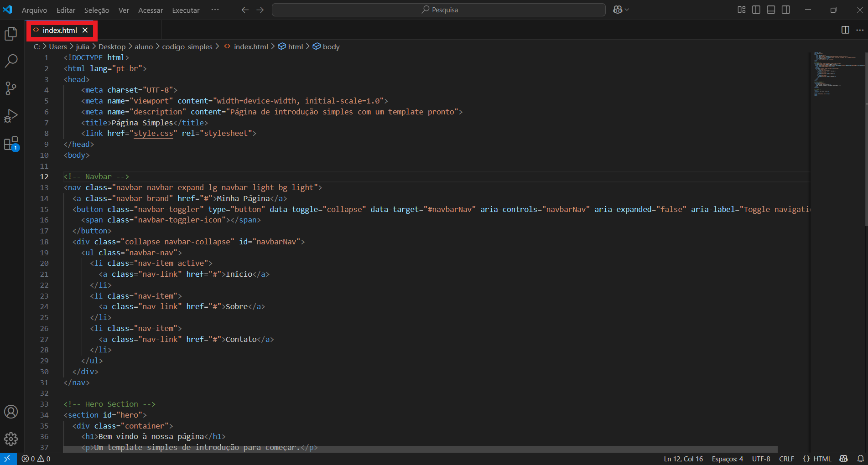
Task: Toggle the bottom panel visibility
Action: (x=771, y=10)
